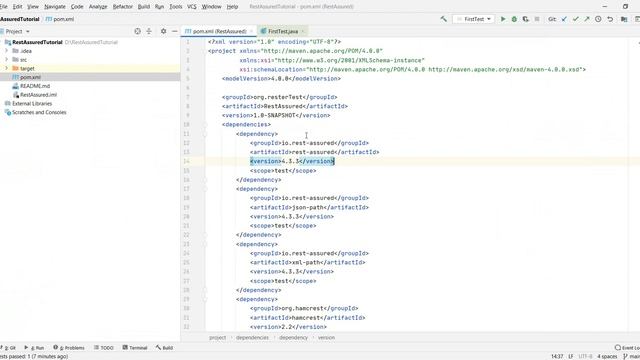Click the UTF-8 encoding in status bar
Image resolution: width=640 pixels, height=360 pixels.
click(585, 356)
